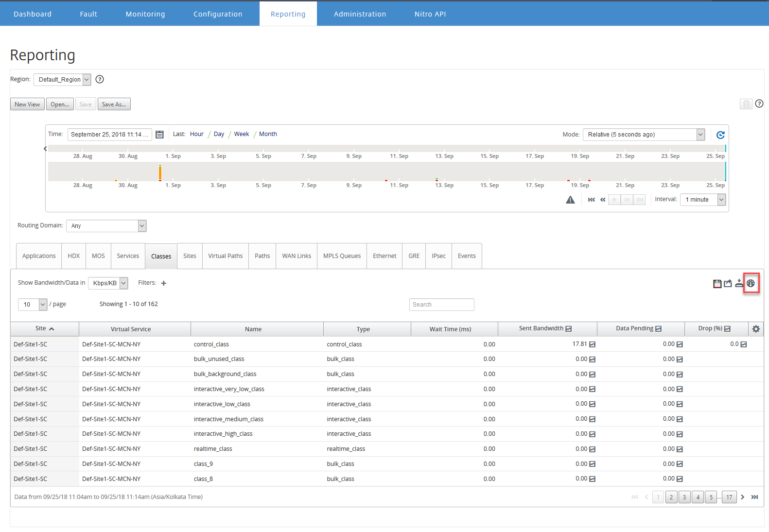
Task: Switch to the Applications tab
Action: pos(39,256)
